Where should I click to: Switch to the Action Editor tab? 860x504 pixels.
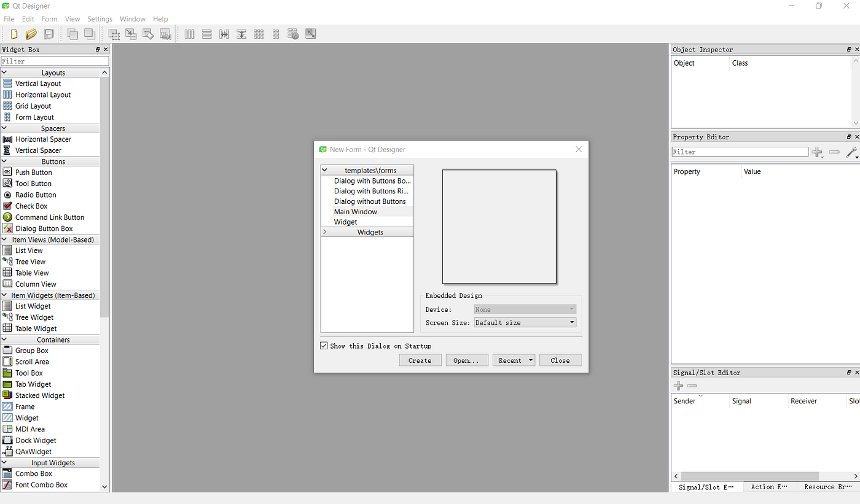(x=769, y=486)
